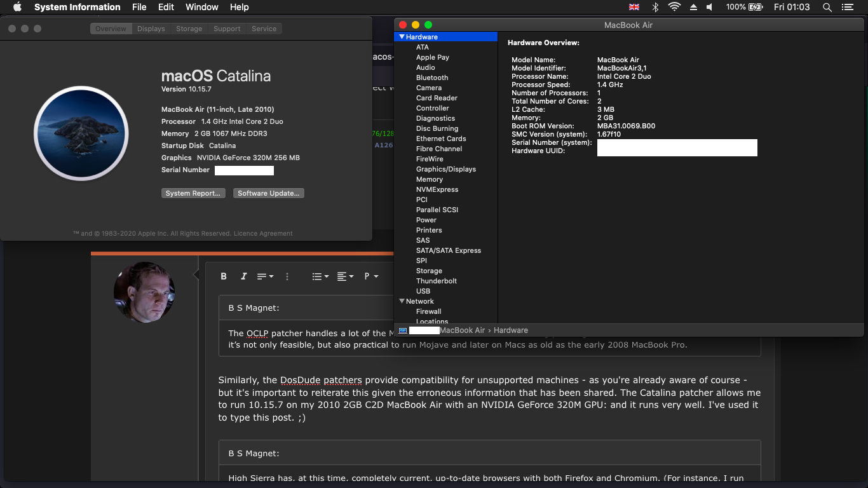Open the Wi-Fi status menu
This screenshot has width=868, height=488.
pyautogui.click(x=674, y=7)
